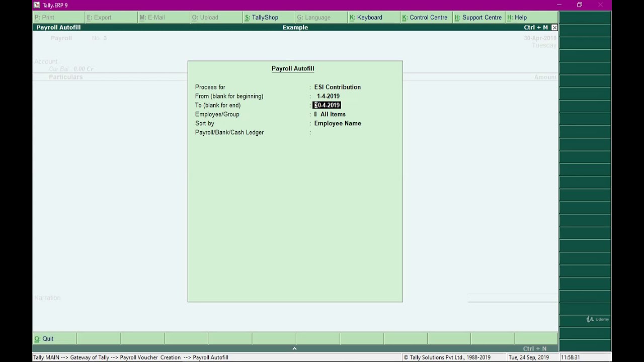Click the Quit button in the bottom bar
Screen dimensions: 644x362
(x=54, y=339)
